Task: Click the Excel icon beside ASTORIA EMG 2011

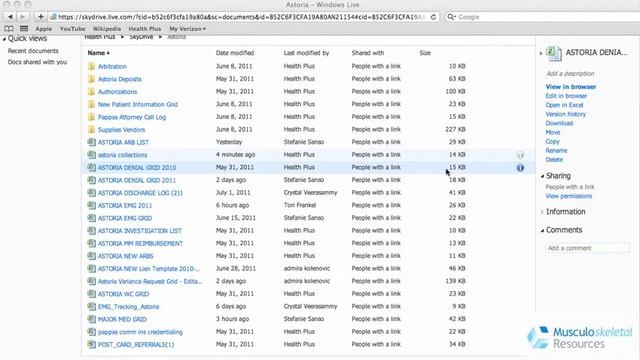Action: 91,205
